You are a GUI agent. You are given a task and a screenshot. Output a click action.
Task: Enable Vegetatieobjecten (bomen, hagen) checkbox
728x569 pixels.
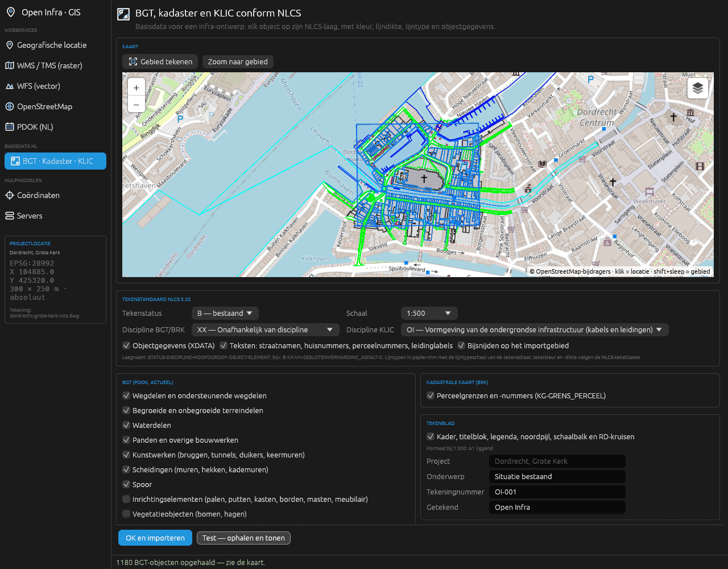click(x=126, y=514)
